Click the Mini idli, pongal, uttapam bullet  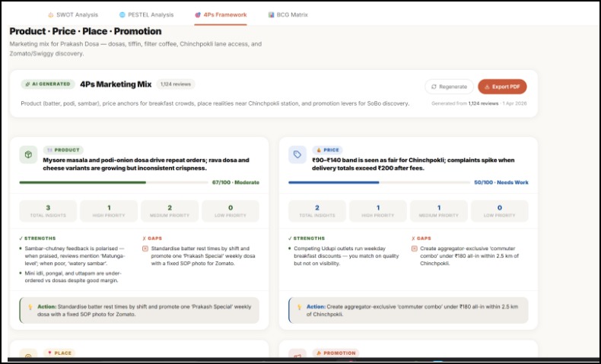pos(73,277)
